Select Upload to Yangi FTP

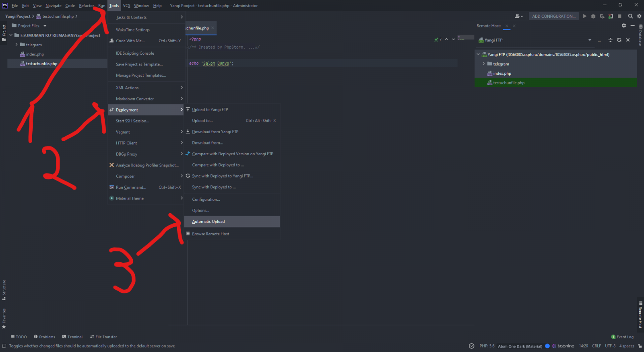232,109
